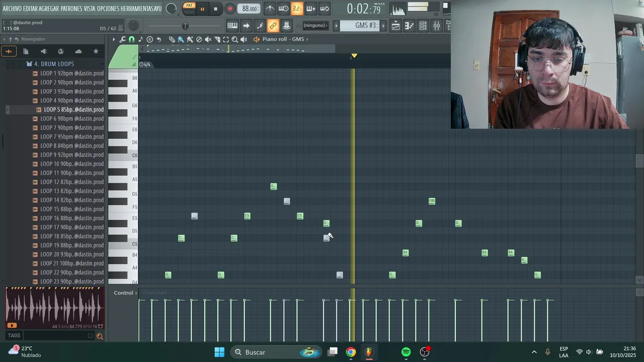This screenshot has height=362, width=644.
Task: Search tags with magnifier icon
Action: pos(100,336)
